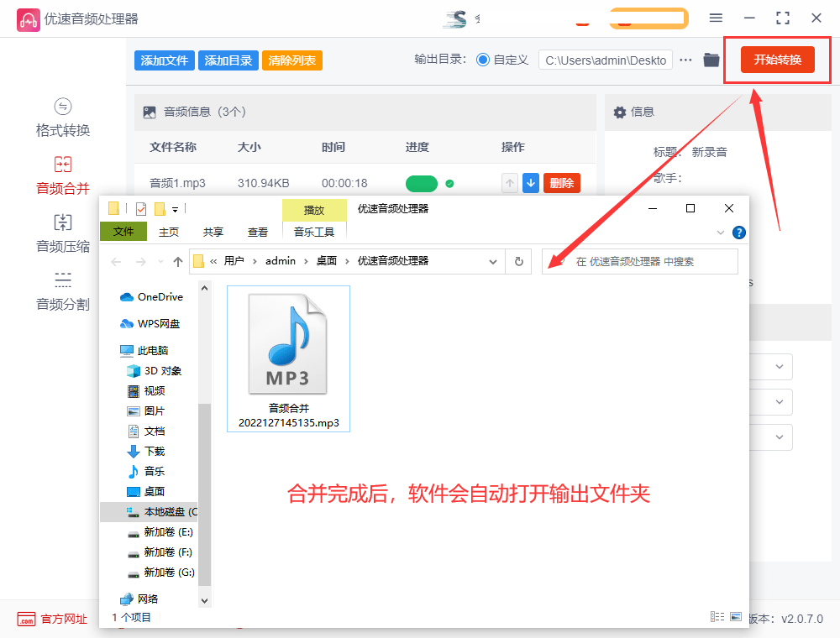Click the three-dots browse output path button
Viewport: 840px width, 638px height.
685,60
